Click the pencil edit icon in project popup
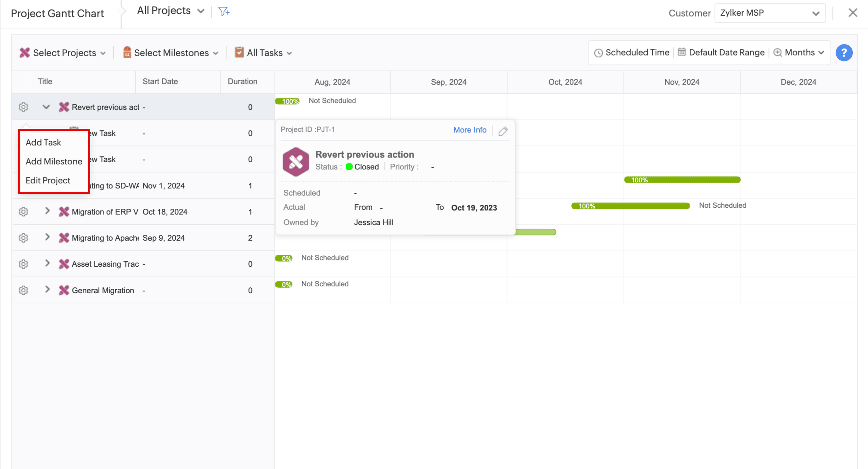868x469 pixels. click(503, 131)
